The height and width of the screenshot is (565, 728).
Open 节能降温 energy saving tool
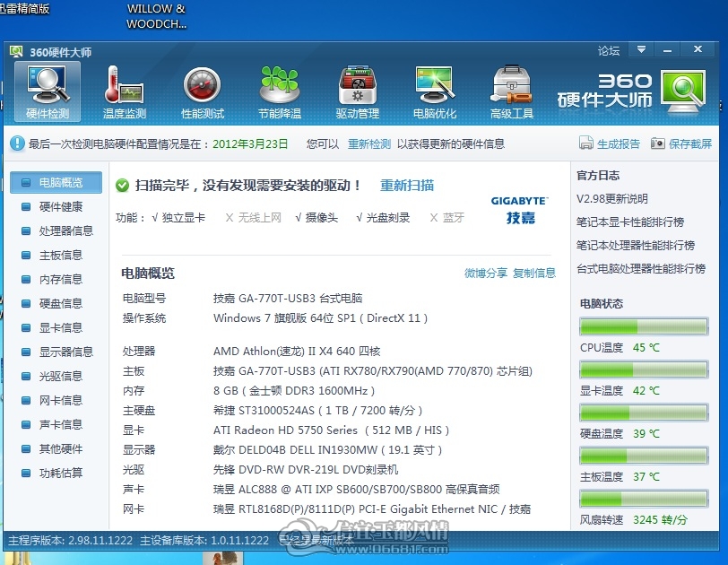coord(280,91)
